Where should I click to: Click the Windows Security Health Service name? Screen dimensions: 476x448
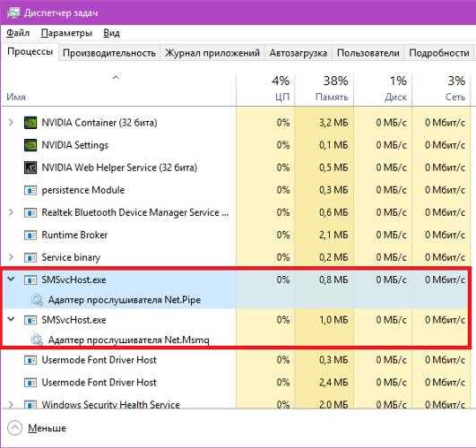point(110,405)
